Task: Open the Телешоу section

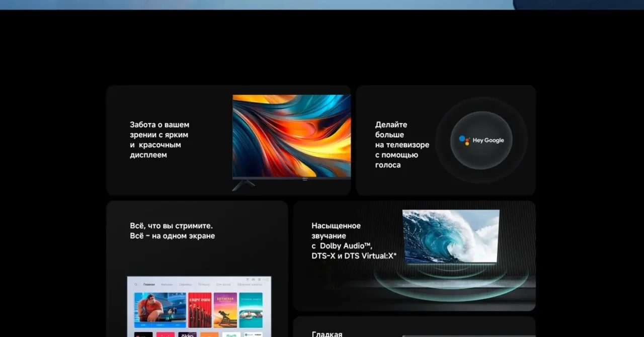Action: (204, 285)
